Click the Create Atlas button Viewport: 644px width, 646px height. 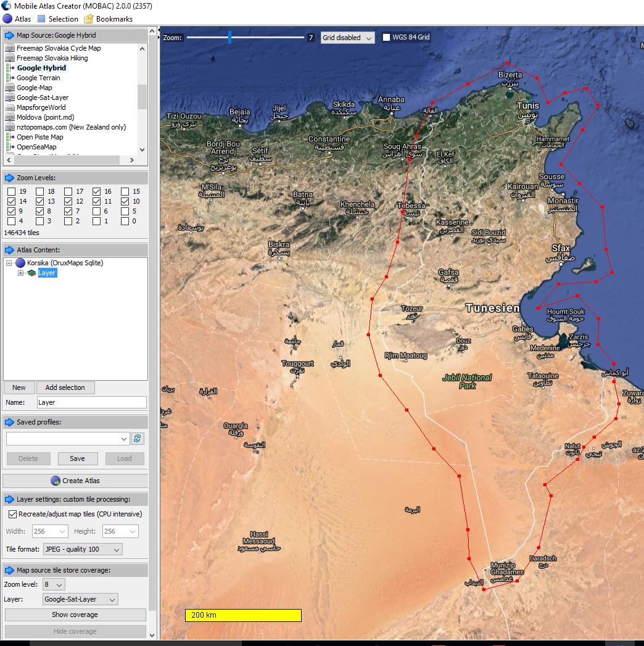point(75,481)
